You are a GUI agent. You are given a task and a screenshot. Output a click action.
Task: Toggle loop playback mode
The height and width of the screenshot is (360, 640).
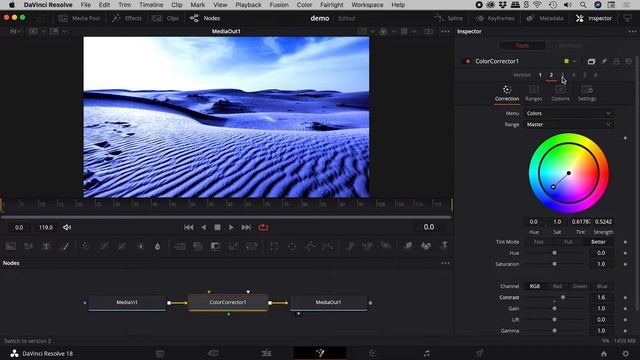[x=263, y=227]
